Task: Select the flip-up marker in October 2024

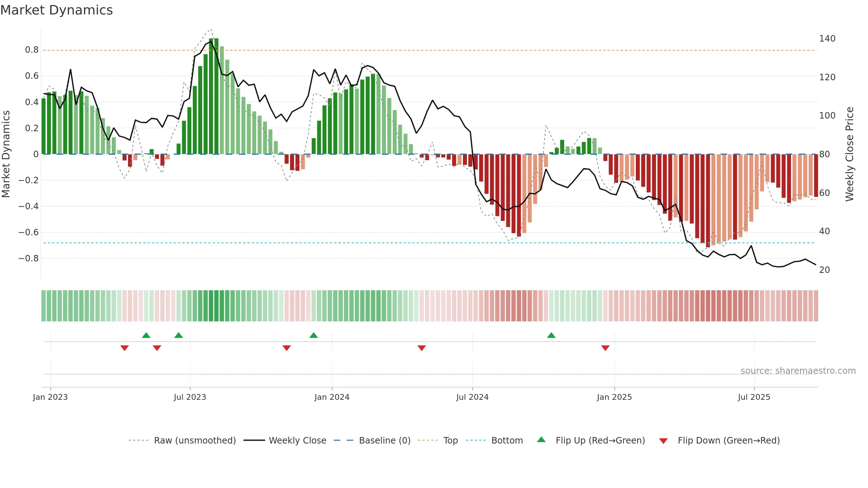Action: point(551,335)
